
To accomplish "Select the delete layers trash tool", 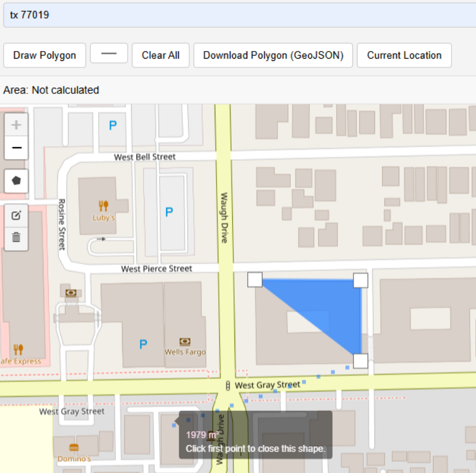I will (x=16, y=237).
